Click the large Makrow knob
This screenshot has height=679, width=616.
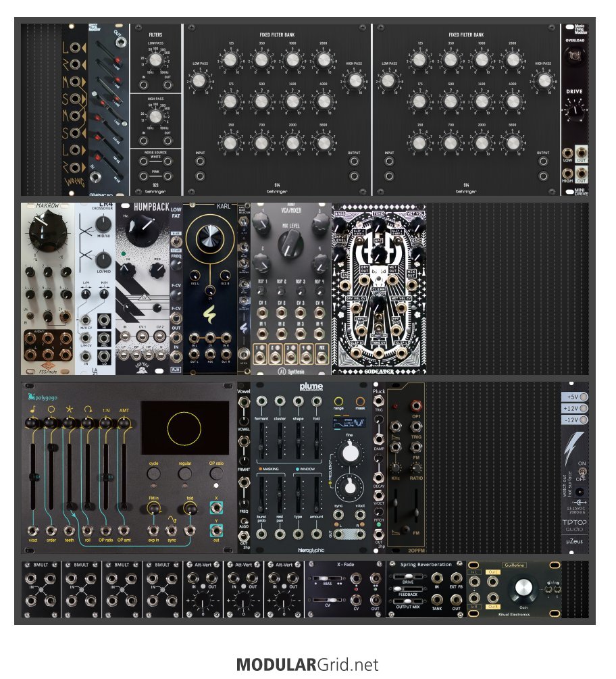47,232
